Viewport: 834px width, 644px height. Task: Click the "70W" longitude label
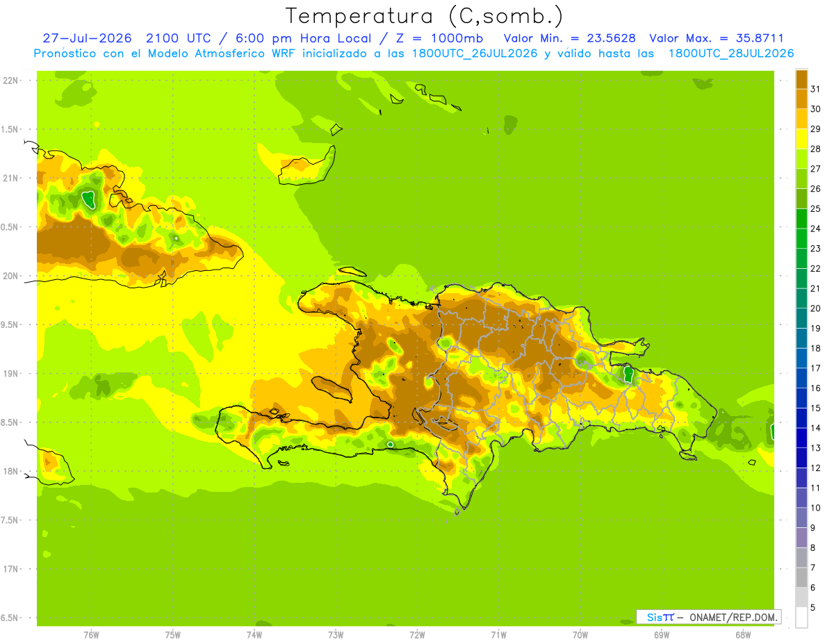[x=580, y=634]
